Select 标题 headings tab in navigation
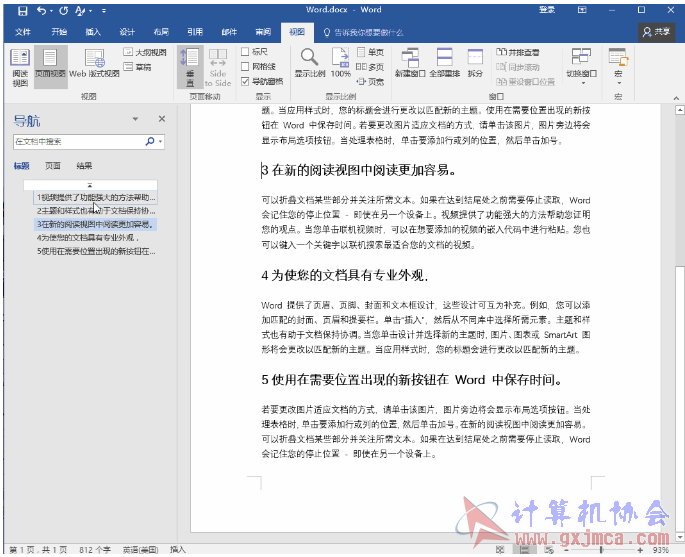This screenshot has height=557, width=685. click(x=21, y=166)
